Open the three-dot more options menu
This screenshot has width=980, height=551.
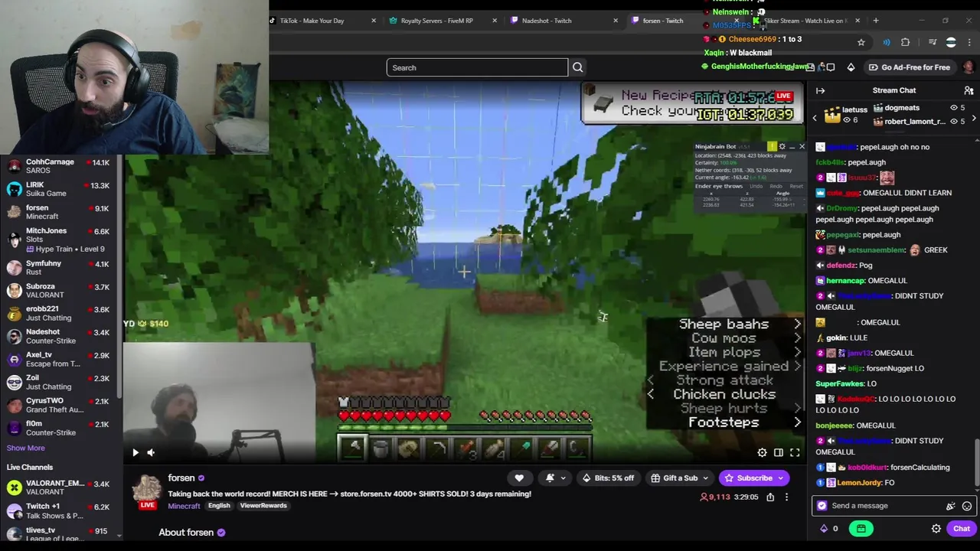(786, 497)
